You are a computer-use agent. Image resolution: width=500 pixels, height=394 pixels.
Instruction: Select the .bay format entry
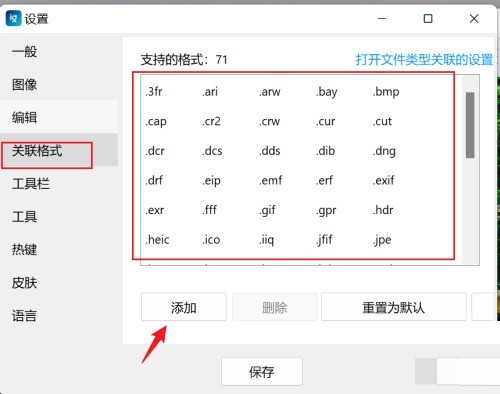tap(326, 91)
